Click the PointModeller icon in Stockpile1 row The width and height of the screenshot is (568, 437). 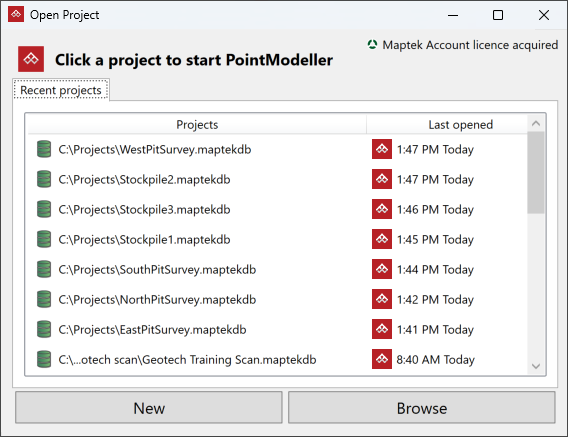tap(382, 239)
